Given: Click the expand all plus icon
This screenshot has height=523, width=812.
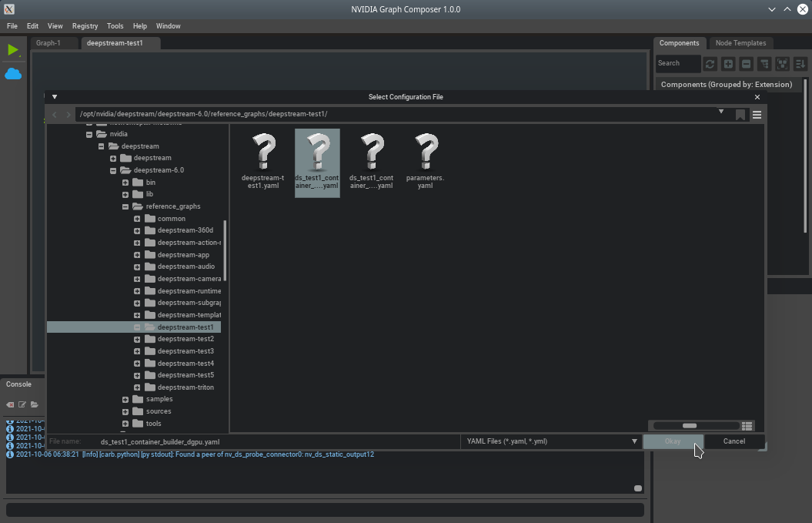Looking at the screenshot, I should [x=728, y=64].
